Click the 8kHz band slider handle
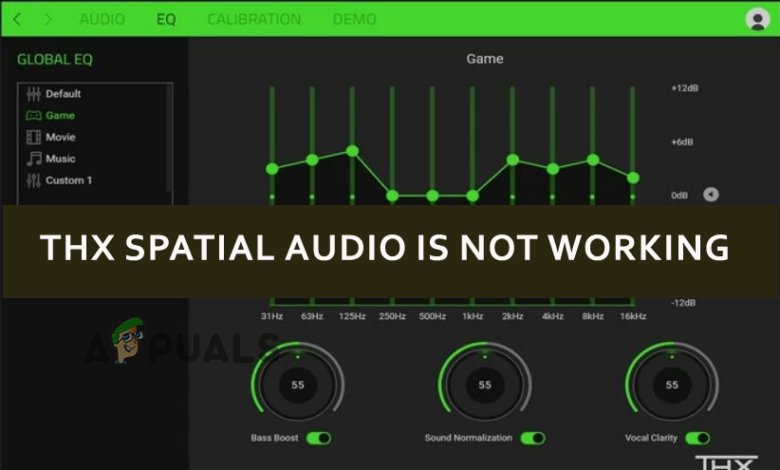 pyautogui.click(x=593, y=160)
